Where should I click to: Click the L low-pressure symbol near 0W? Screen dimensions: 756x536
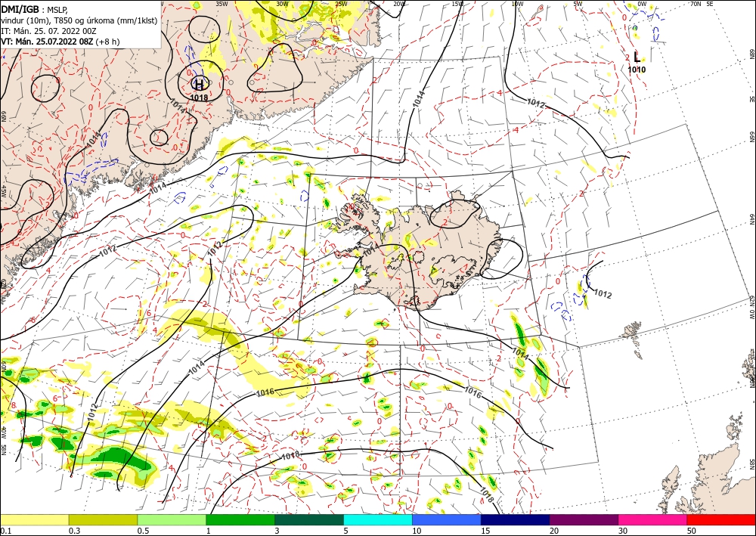(x=637, y=58)
